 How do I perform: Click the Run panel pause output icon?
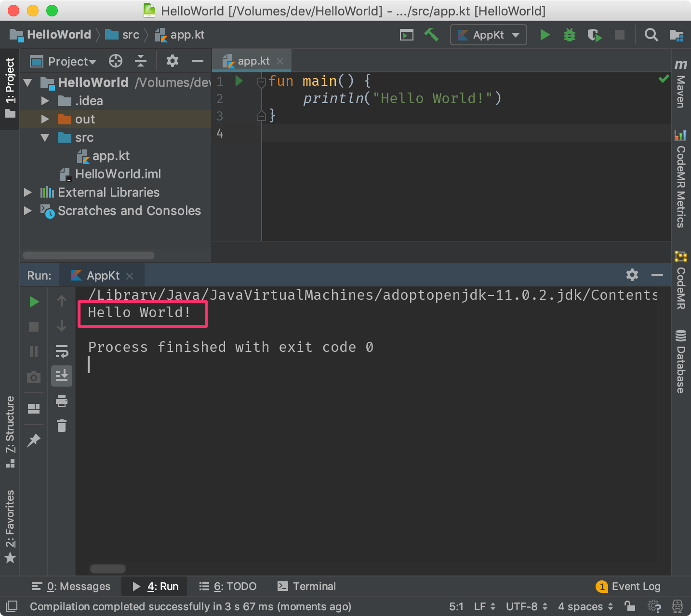[34, 351]
